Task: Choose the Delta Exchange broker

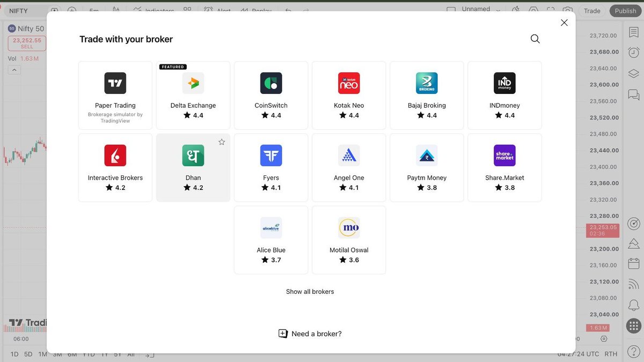Action: (x=193, y=95)
